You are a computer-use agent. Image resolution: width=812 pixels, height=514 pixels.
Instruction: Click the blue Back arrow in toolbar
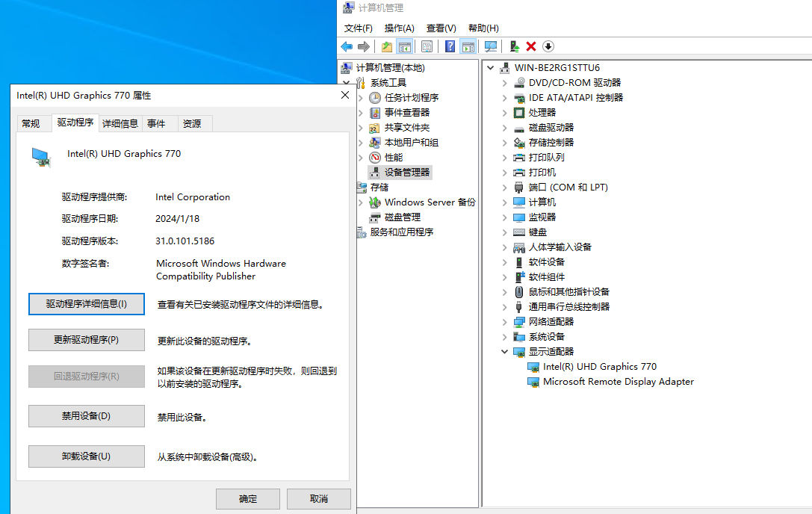click(347, 46)
